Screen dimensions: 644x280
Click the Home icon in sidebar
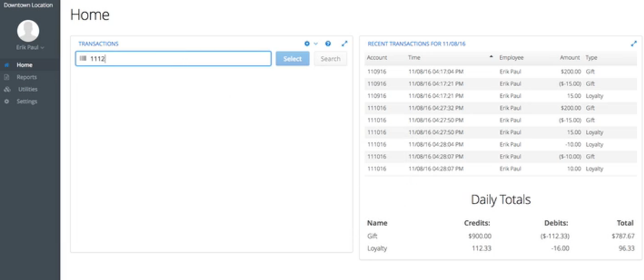pyautogui.click(x=6, y=65)
